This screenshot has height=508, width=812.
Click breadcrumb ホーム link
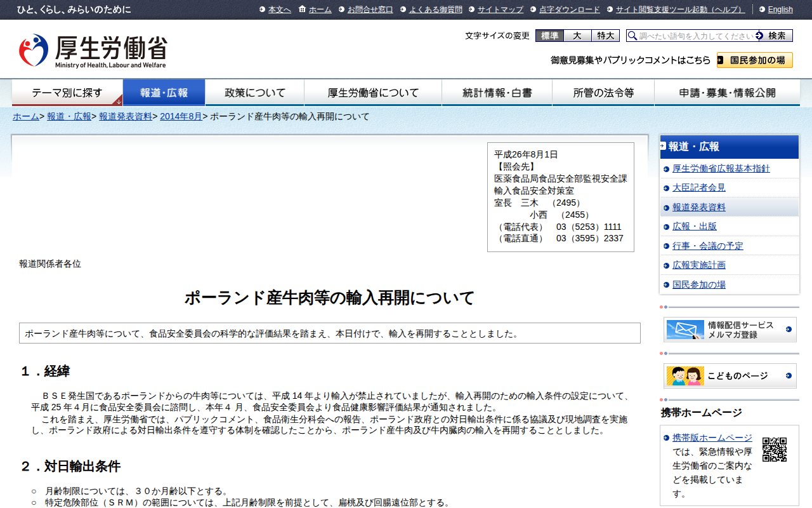pyautogui.click(x=26, y=116)
